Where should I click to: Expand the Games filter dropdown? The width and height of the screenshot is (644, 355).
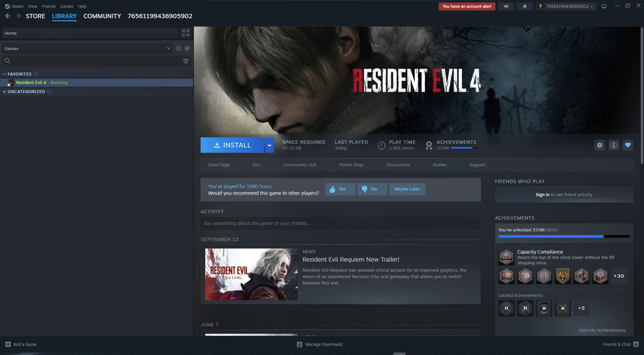point(87,48)
